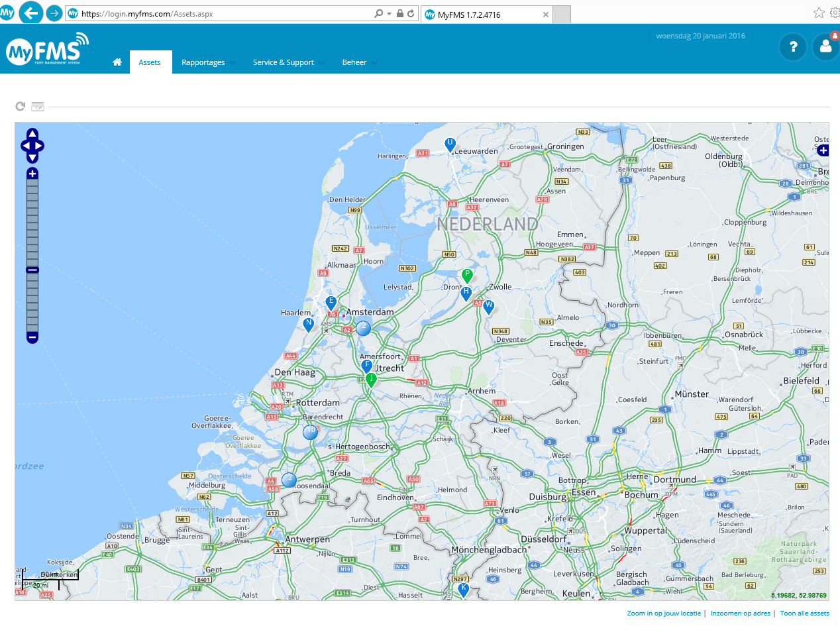Open the Help question mark icon
This screenshot has width=840, height=638.
pyautogui.click(x=793, y=47)
